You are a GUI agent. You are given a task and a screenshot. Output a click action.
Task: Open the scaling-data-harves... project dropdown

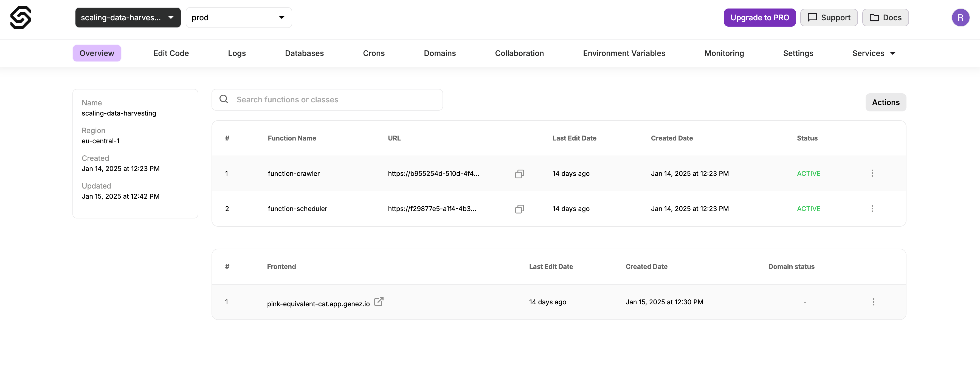point(128,18)
